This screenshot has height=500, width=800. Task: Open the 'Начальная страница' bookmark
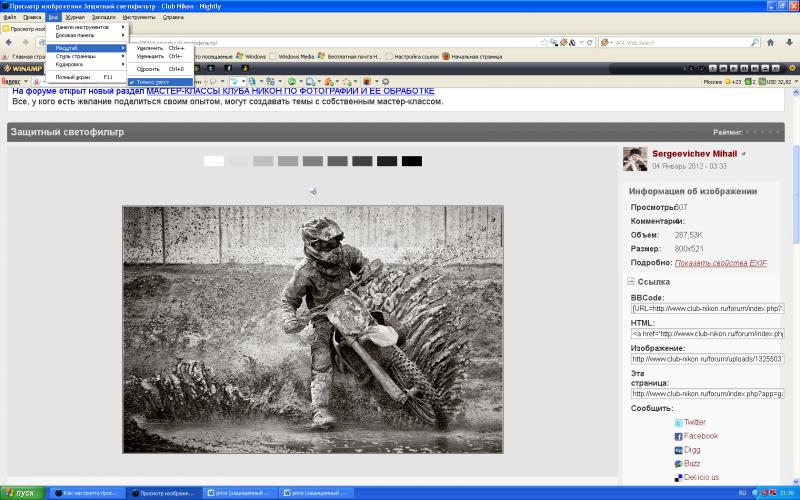[x=472, y=57]
